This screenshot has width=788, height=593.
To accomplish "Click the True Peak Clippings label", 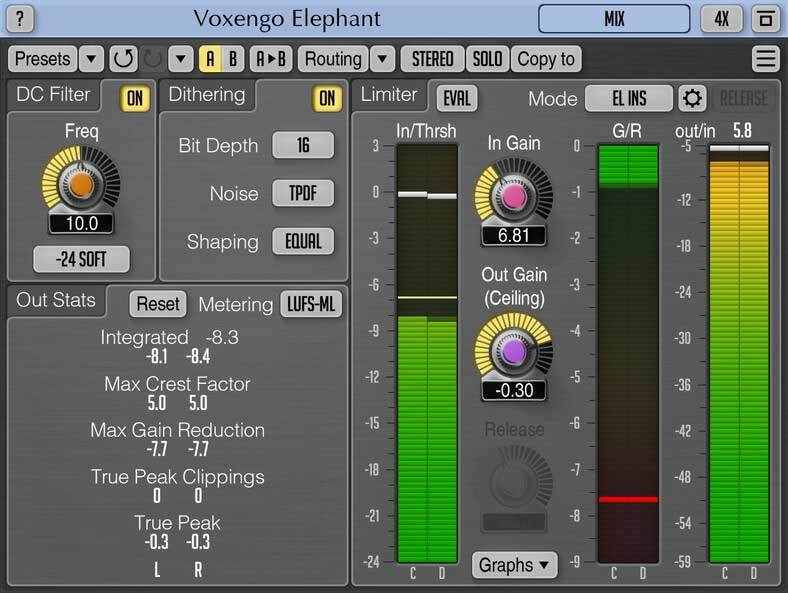I will 177,477.
